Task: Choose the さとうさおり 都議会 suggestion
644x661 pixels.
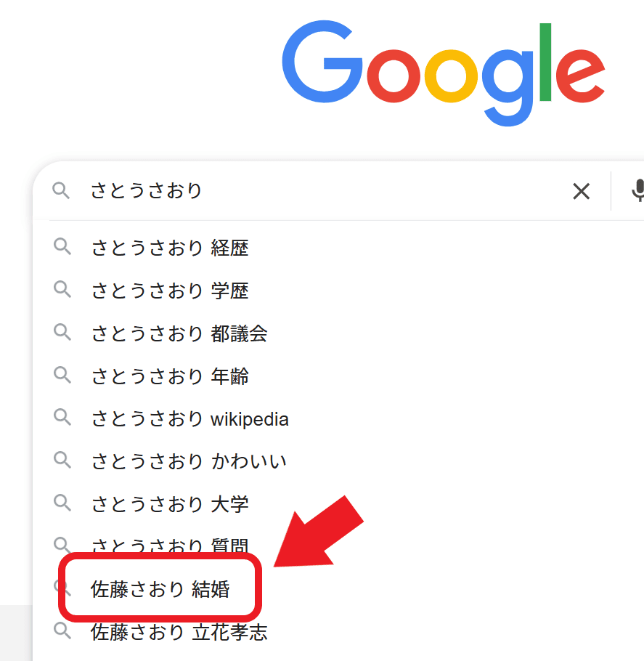Action: click(x=179, y=334)
